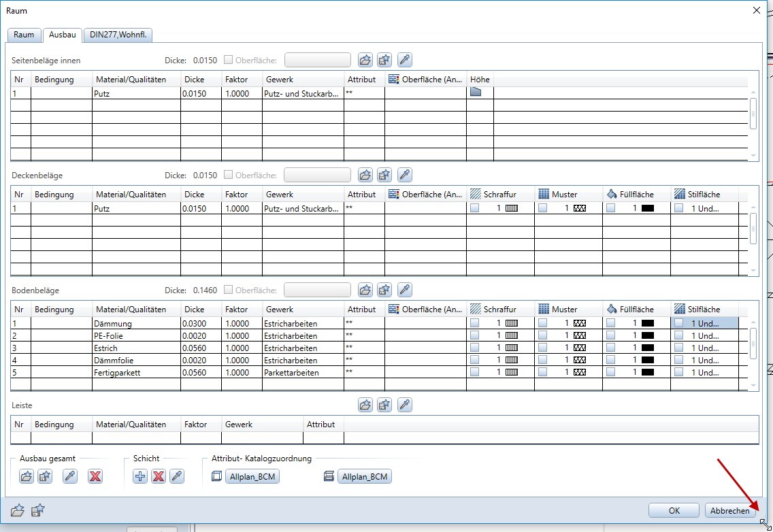Pick Bodenbeläge properties with eyedropper
Viewport: 773px width, 532px height.
point(405,290)
